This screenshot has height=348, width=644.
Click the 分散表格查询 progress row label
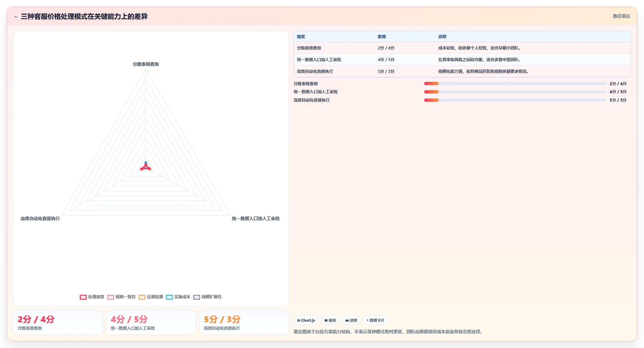306,84
